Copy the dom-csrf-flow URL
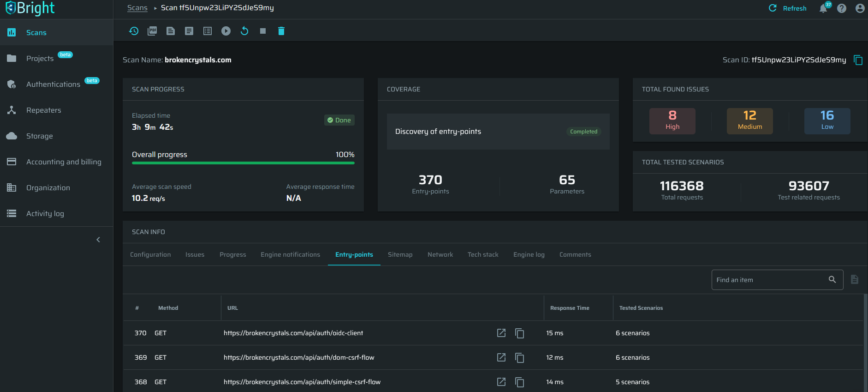The width and height of the screenshot is (868, 392). pos(520,358)
